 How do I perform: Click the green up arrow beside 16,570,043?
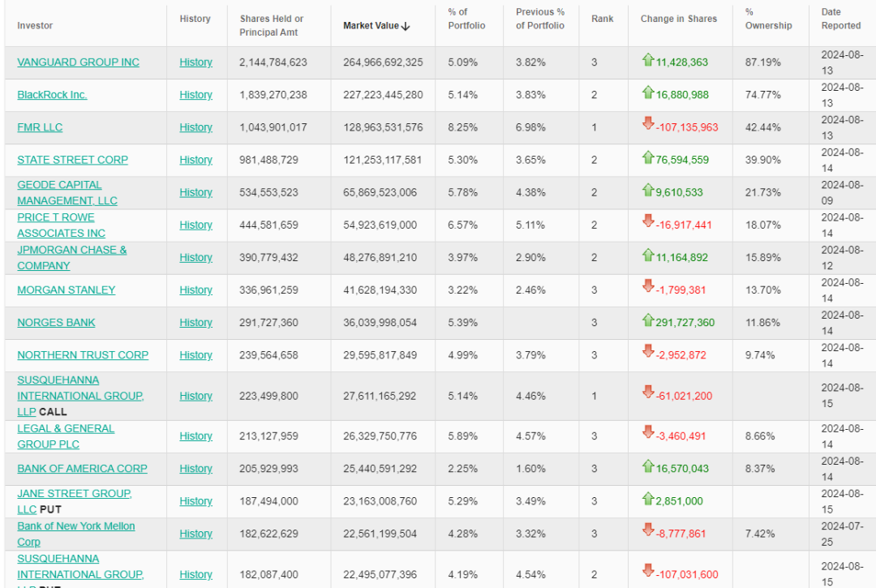[x=648, y=466]
